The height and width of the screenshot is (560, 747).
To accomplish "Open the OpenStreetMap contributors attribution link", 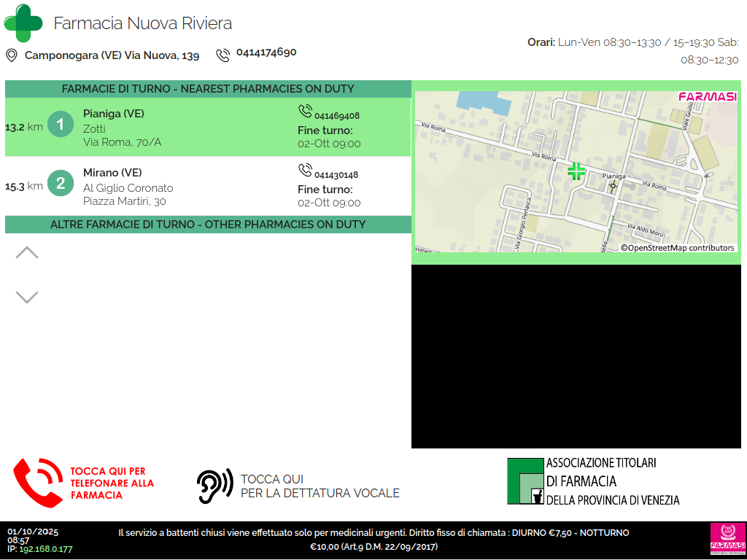I will [678, 248].
